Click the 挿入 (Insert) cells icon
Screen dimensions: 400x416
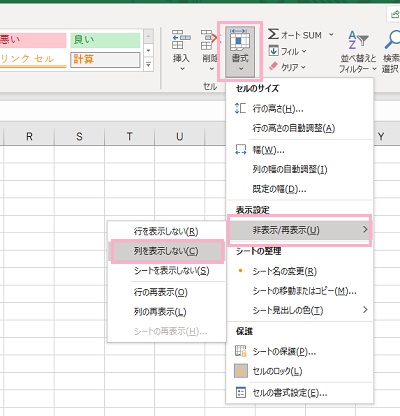pyautogui.click(x=181, y=39)
